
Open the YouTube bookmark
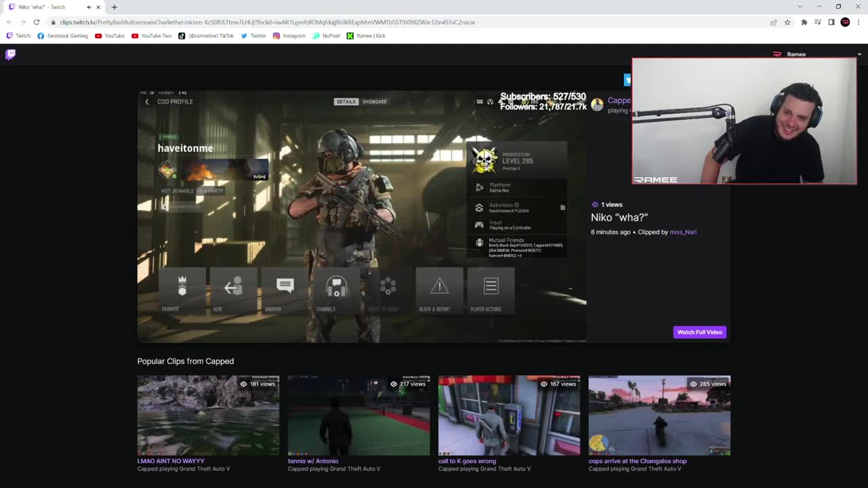tap(110, 36)
